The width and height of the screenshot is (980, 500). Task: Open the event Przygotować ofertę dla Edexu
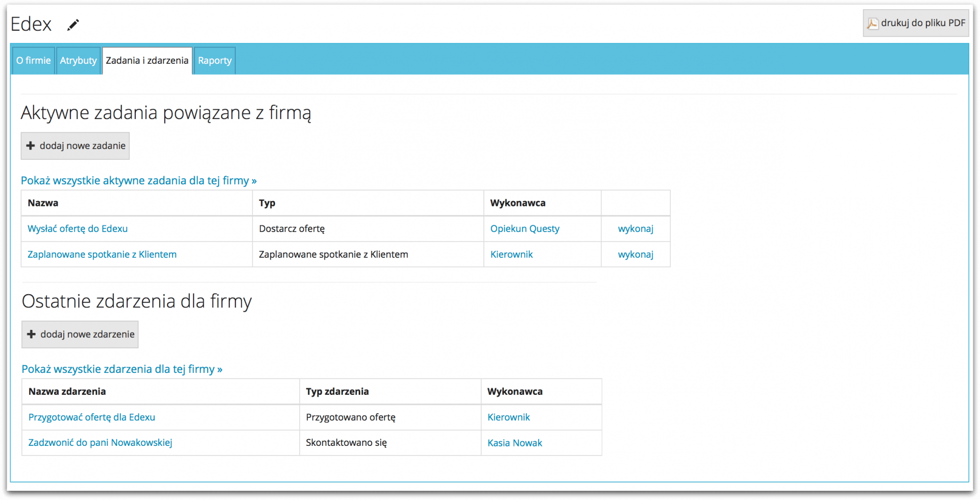[91, 417]
